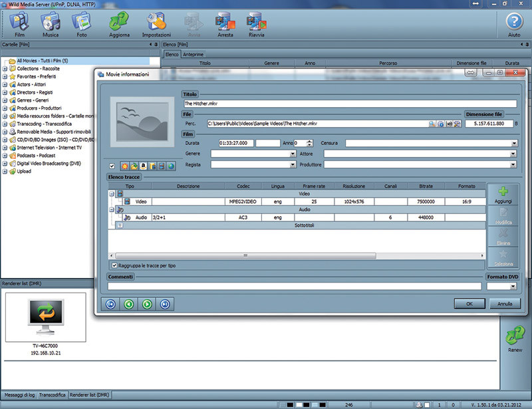Image resolution: width=532 pixels, height=409 pixels.
Task: Go to last movie navigation button
Action: click(x=165, y=304)
